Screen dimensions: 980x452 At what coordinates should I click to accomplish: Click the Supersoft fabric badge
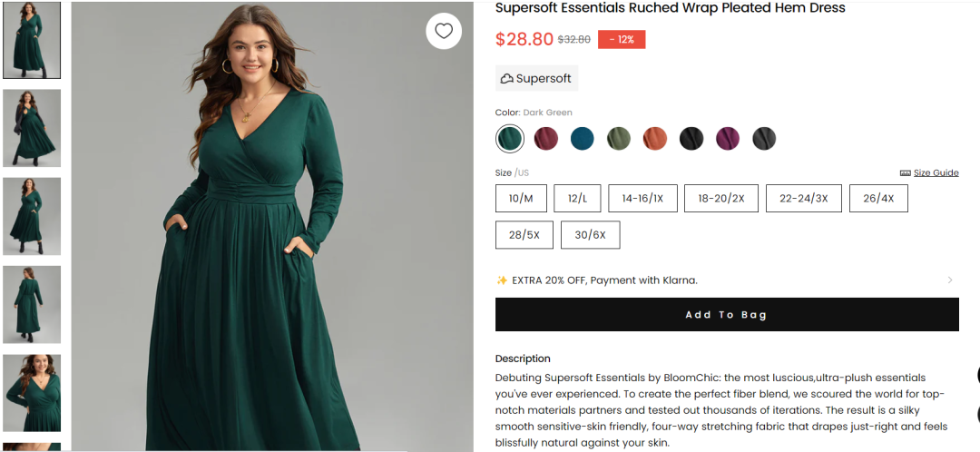(x=536, y=78)
